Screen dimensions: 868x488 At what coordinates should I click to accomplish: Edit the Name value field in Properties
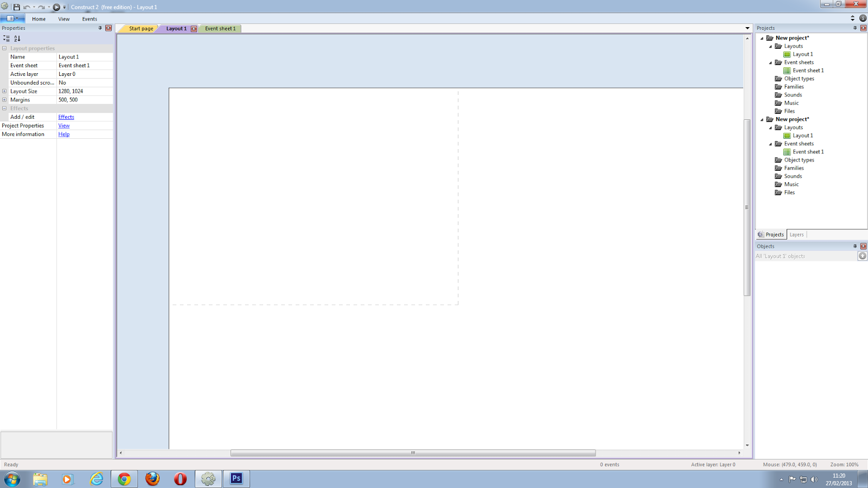click(85, 57)
